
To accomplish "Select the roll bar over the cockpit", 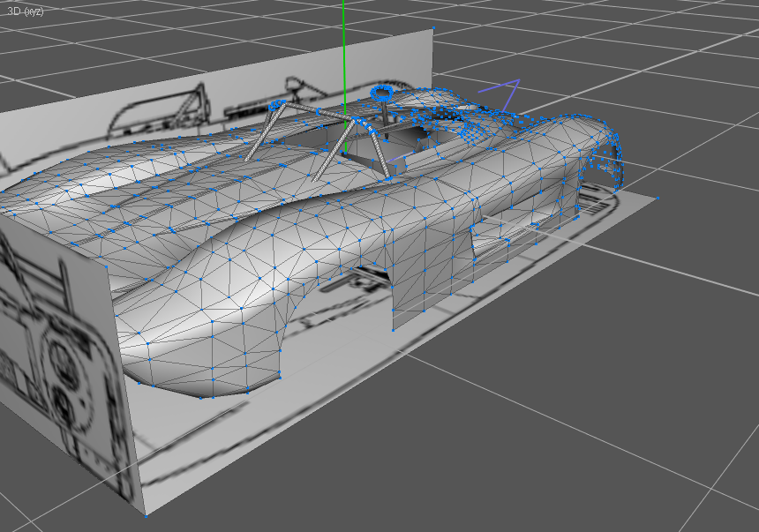I will [x=319, y=140].
